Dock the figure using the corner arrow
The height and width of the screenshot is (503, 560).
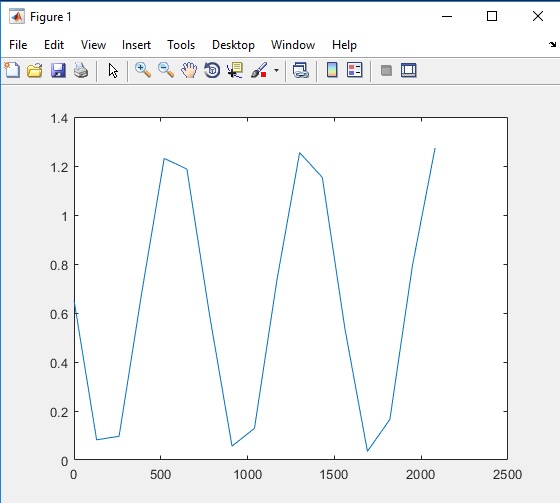[552, 45]
